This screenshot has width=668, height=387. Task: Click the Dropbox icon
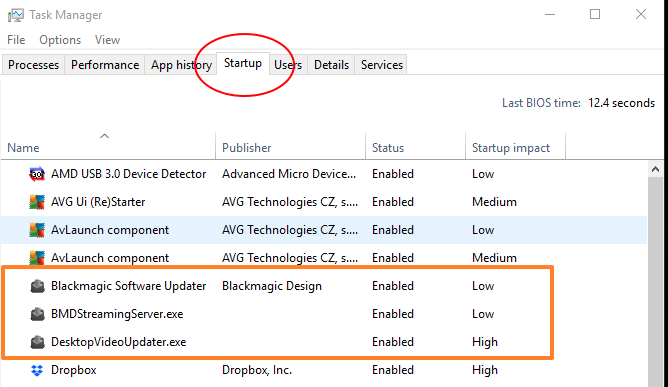[x=37, y=370]
